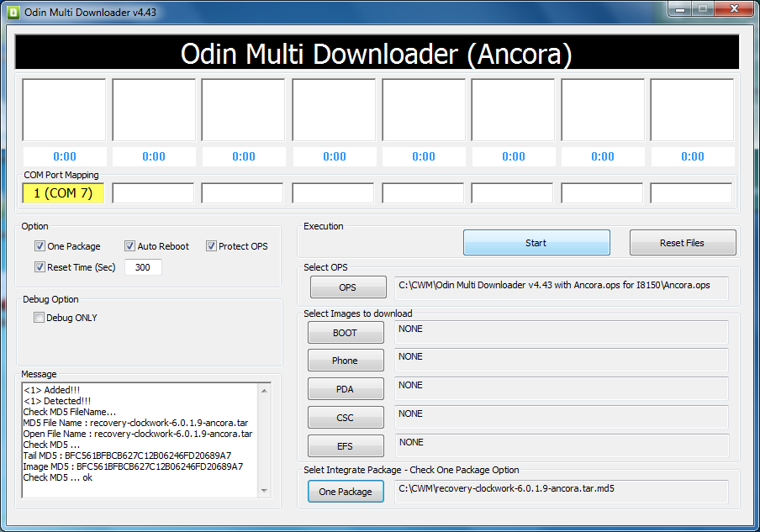The image size is (760, 532).
Task: Click the EFS image button
Action: click(x=345, y=446)
